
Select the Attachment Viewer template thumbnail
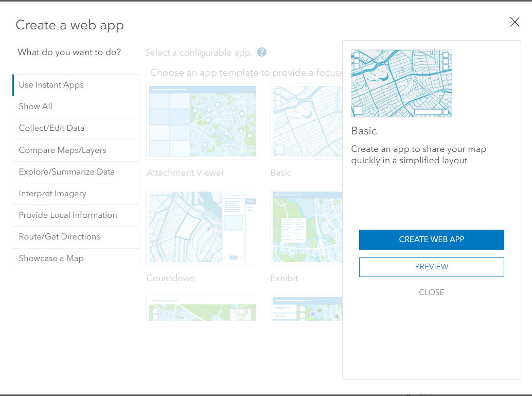[x=202, y=121]
